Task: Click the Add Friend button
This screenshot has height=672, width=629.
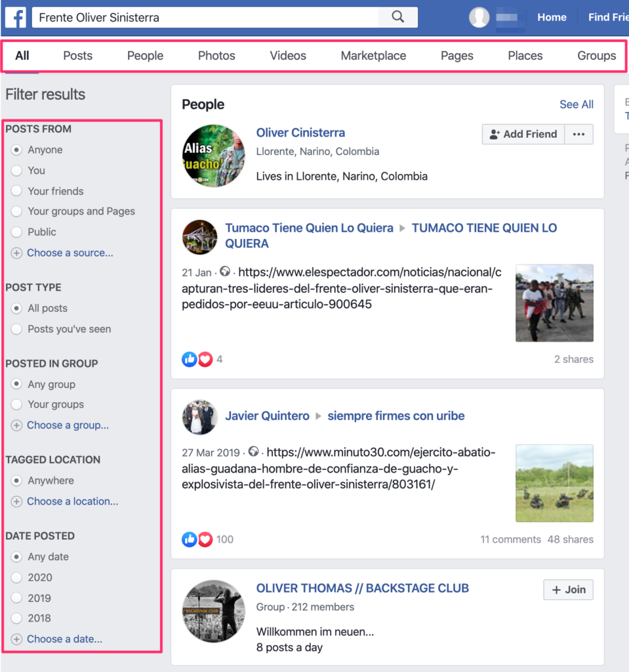Action: pos(523,134)
